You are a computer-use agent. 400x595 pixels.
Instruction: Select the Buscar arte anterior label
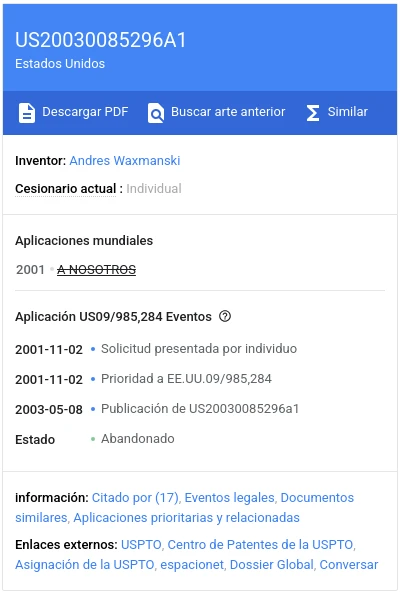(228, 112)
